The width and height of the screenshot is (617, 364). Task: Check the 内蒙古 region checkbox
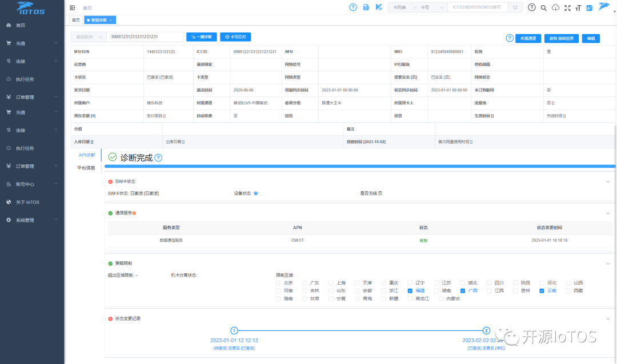(x=440, y=299)
